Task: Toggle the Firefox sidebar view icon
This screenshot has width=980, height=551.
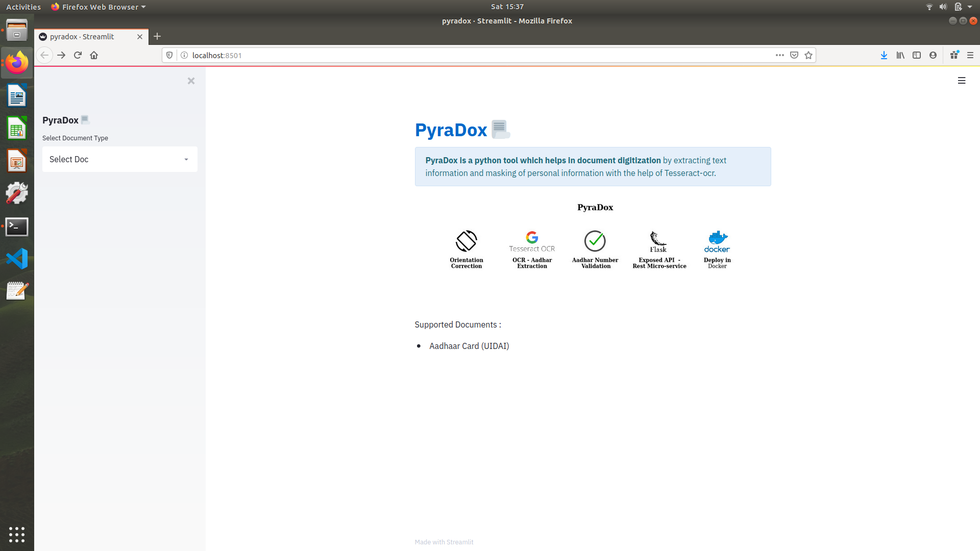Action: point(917,55)
